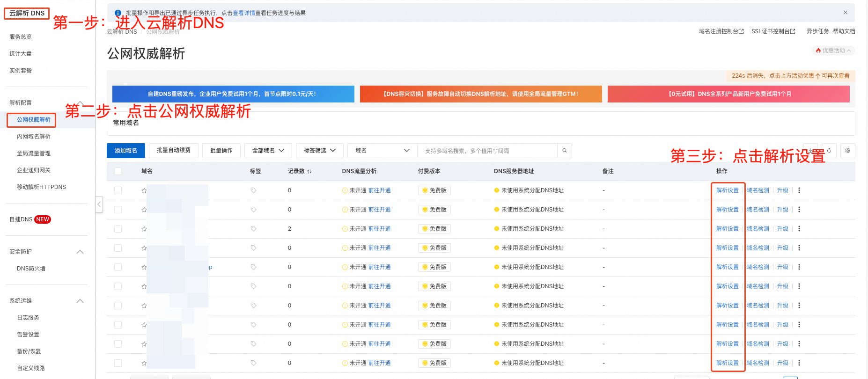Click the blue 自建DNS重磅发布 promo banner
868x379 pixels.
(233, 94)
